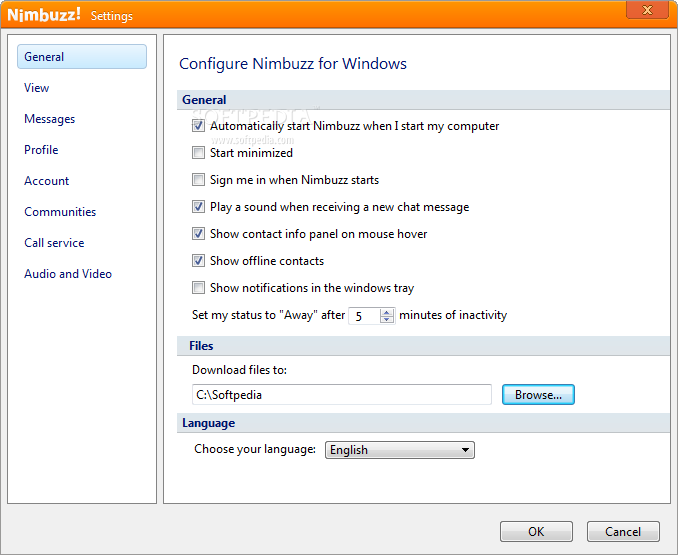Click the 'Download files to:' label
Image resolution: width=678 pixels, height=555 pixels.
pyautogui.click(x=240, y=370)
